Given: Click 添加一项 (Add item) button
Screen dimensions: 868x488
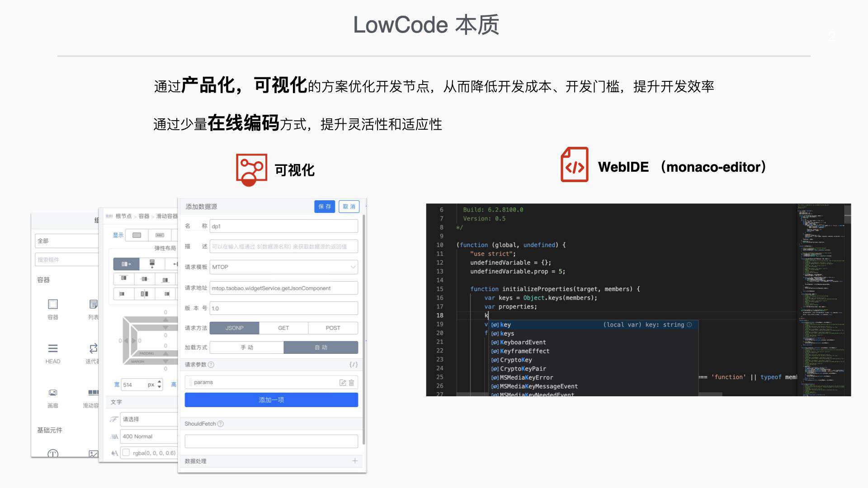Looking at the screenshot, I should tap(271, 400).
